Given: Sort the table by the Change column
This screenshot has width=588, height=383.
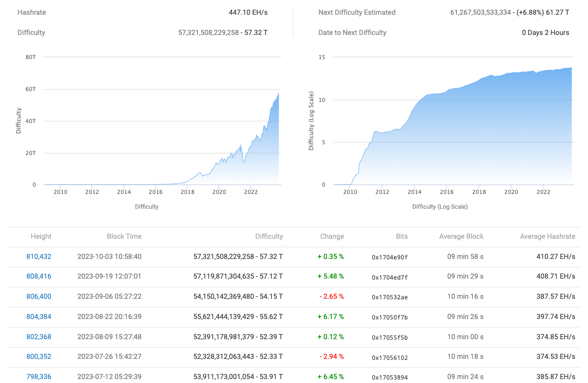Looking at the screenshot, I should click(332, 236).
